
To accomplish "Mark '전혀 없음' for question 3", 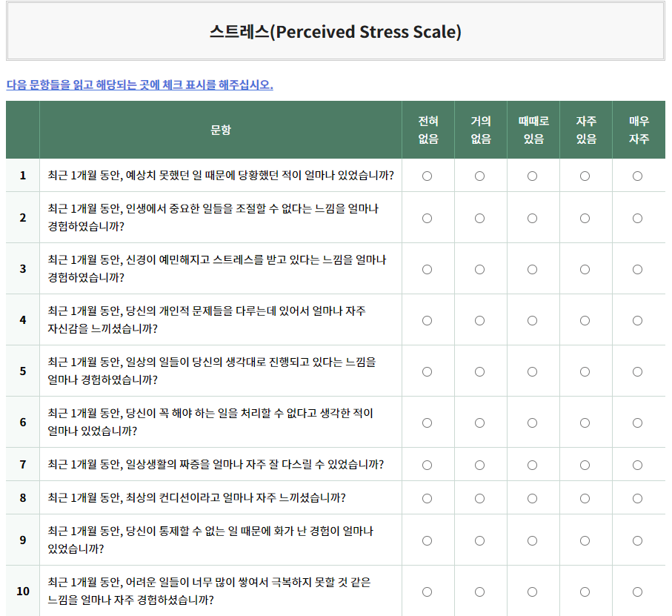I will (427, 269).
